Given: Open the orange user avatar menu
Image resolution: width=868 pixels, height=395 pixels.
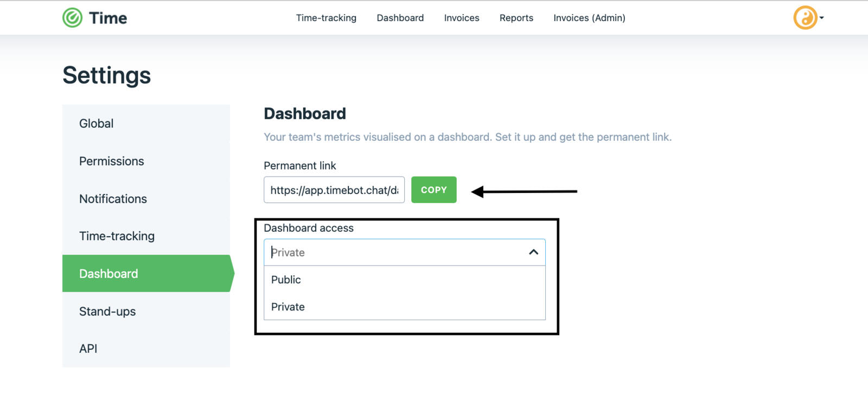Looking at the screenshot, I should tap(805, 17).
